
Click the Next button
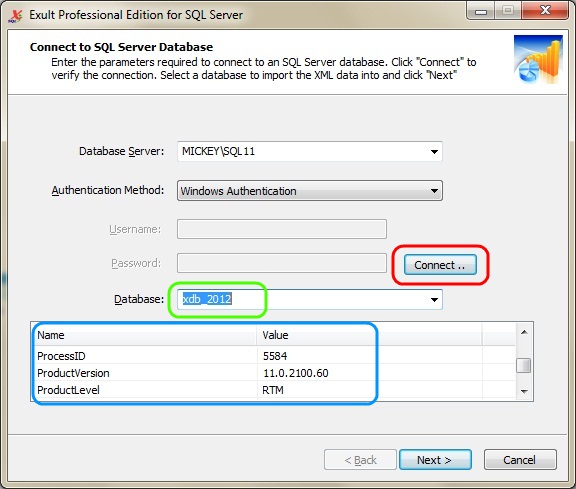coord(435,460)
